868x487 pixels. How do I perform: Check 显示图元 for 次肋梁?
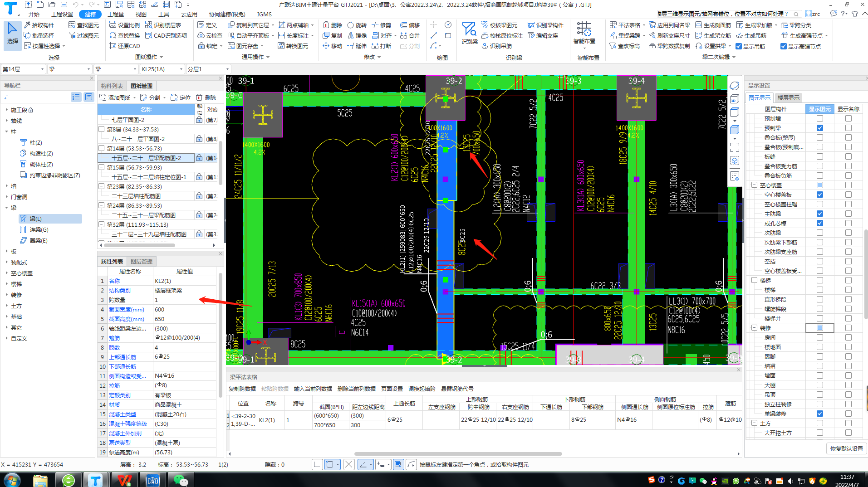tap(819, 233)
